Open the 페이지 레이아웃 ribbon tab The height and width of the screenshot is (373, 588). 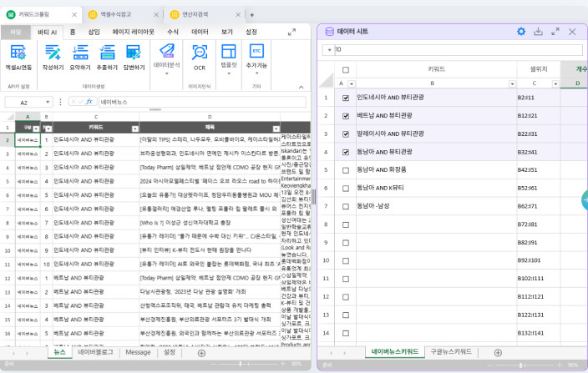(x=133, y=33)
